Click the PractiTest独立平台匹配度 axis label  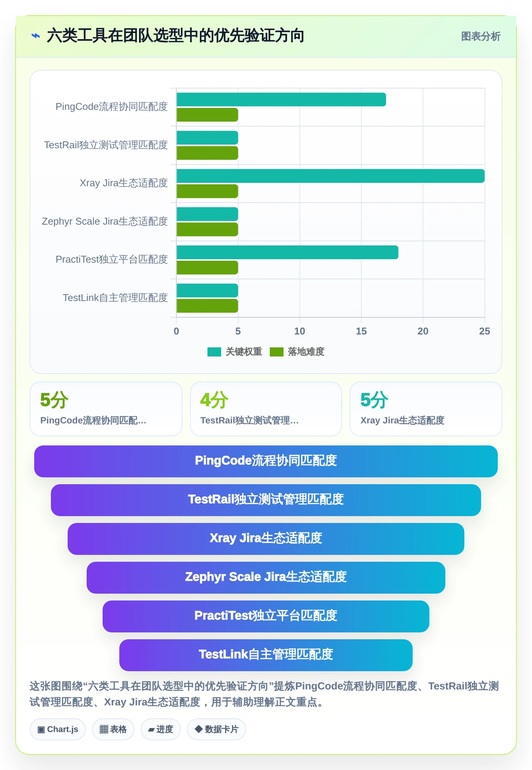112,260
